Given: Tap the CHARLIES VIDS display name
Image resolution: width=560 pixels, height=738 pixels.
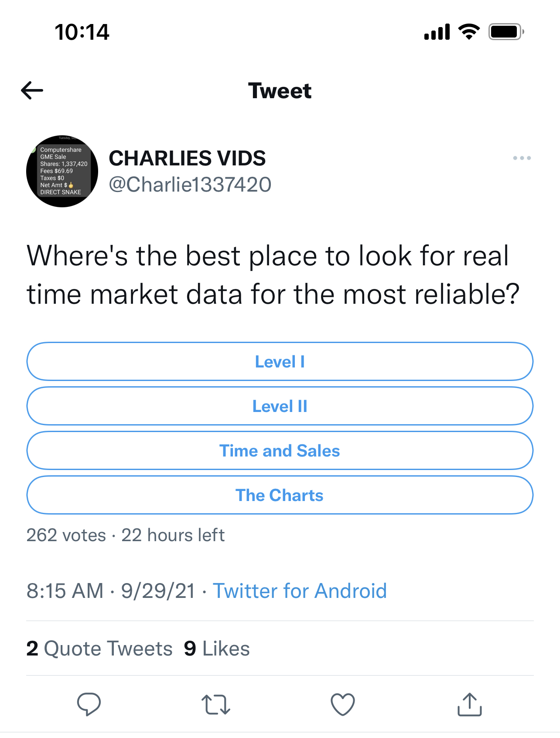Looking at the screenshot, I should [x=187, y=158].
